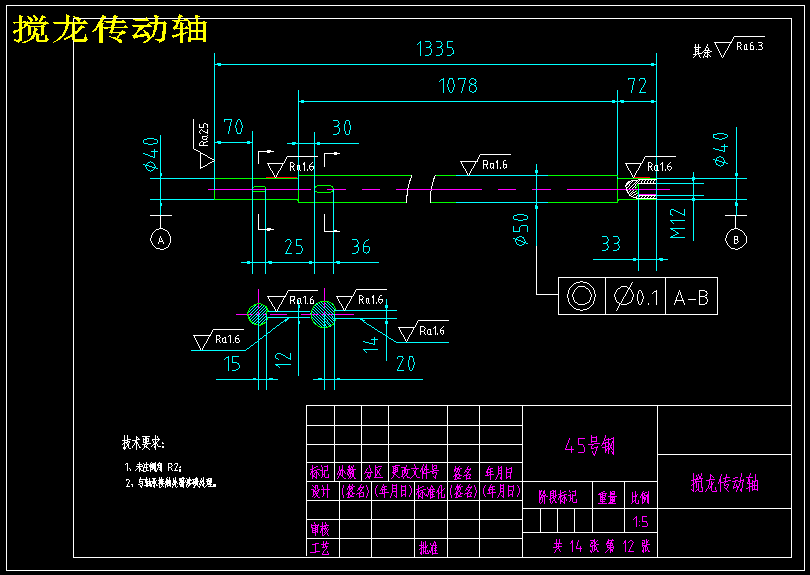Screen dimensions: 810x575
Task: Click the ø40 dimension beside datum A
Action: pos(151,154)
